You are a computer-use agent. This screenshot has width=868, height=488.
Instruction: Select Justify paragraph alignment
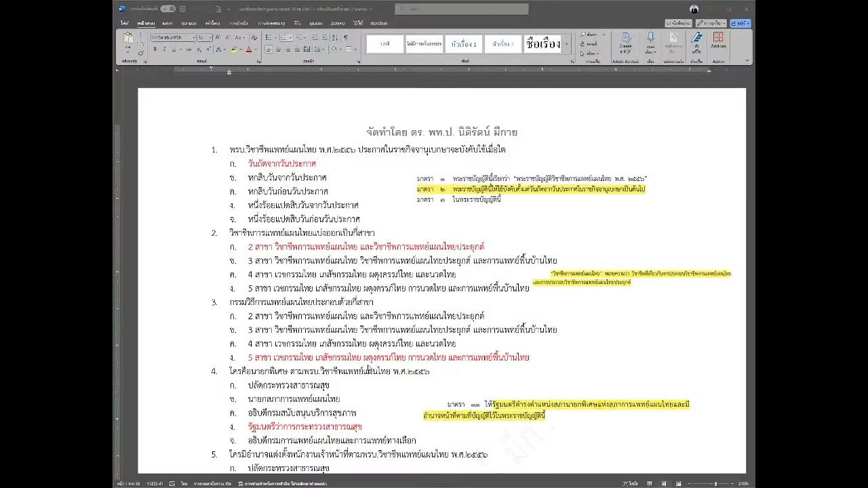(x=297, y=49)
